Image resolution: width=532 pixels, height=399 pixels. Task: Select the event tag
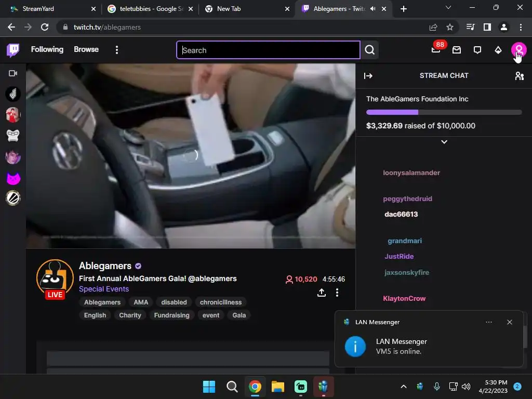(211, 315)
